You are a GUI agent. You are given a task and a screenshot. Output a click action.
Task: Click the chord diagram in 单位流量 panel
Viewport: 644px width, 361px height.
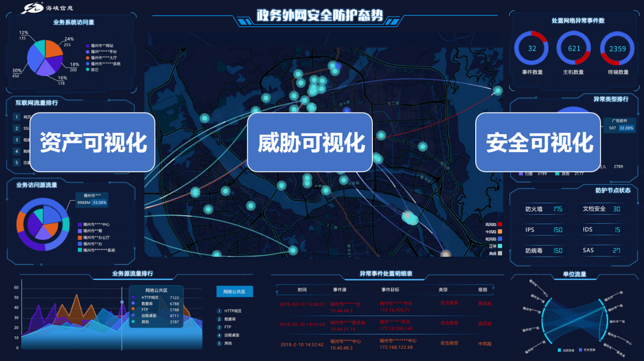pos(575,320)
